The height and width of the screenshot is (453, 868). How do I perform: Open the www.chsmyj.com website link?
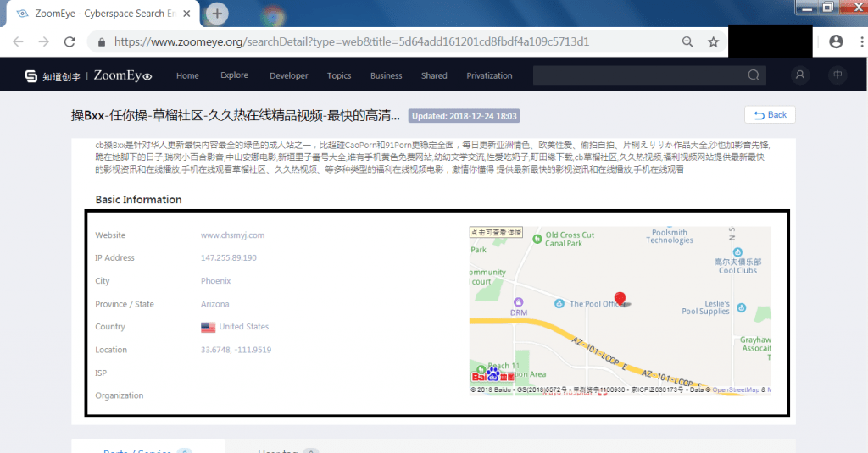pos(232,235)
